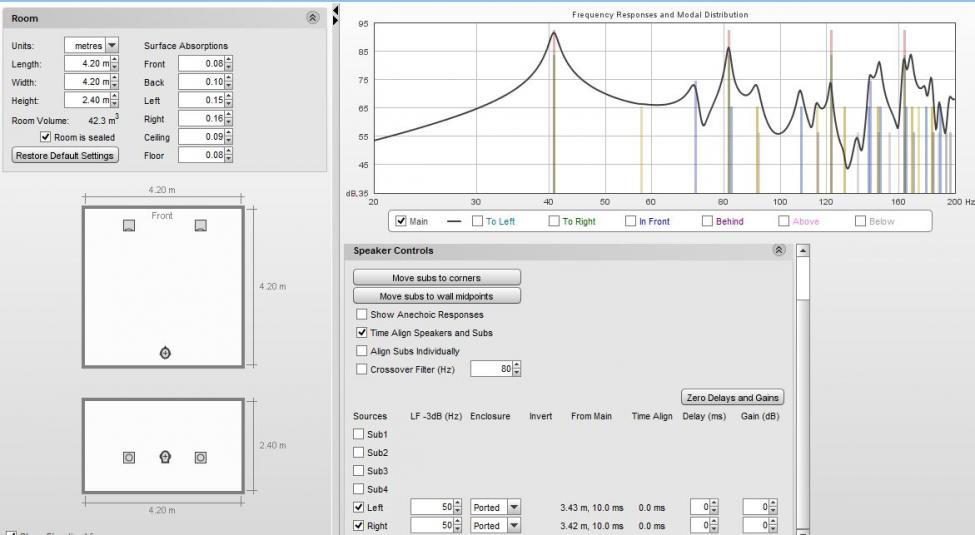Adjust Length spinner arrows
Screen dimensions: 975x535
tap(114, 63)
